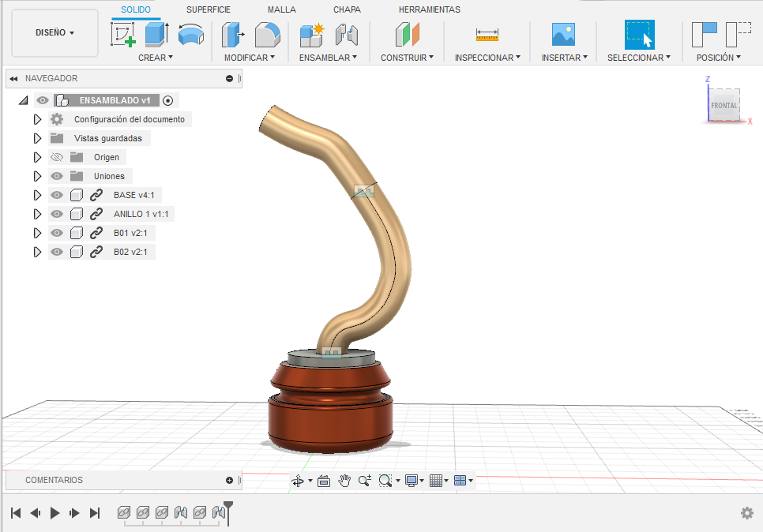The image size is (763, 532).
Task: Click the Press Pull icon
Action: click(x=233, y=35)
